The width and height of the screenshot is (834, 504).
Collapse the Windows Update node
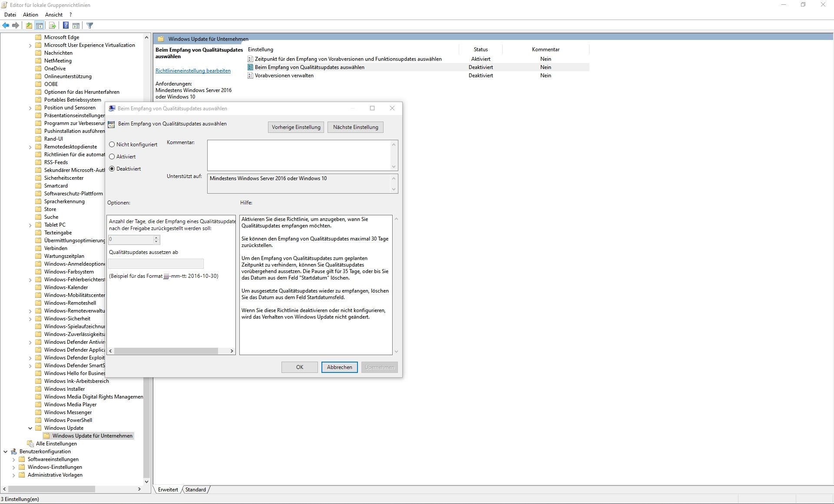coord(30,428)
